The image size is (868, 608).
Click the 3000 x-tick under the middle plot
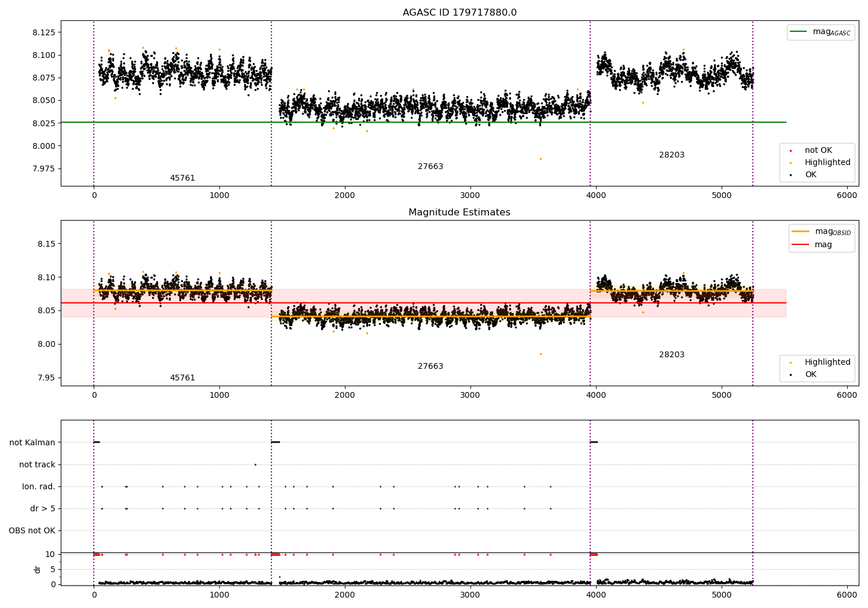[x=470, y=395]
